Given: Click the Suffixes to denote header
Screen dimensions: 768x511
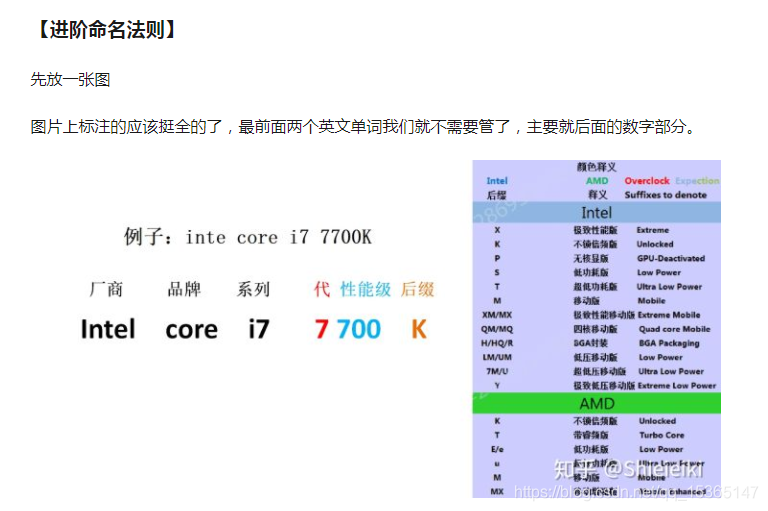Looking at the screenshot, I should click(665, 195).
